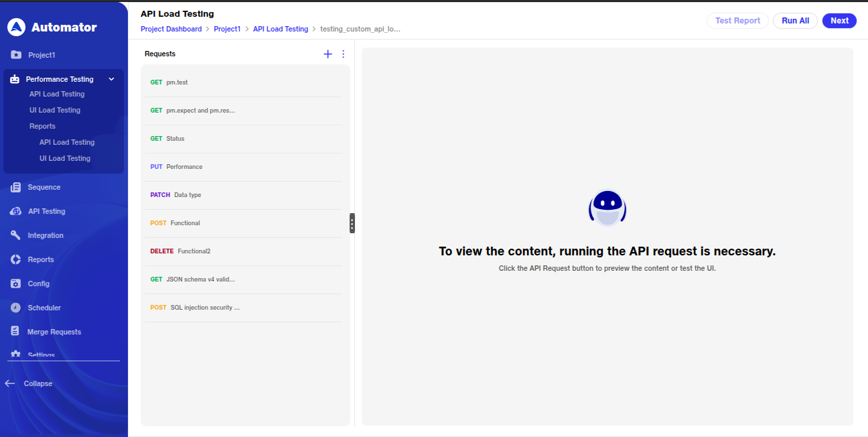Click the API Load Testing page title
868x437 pixels.
pos(177,14)
